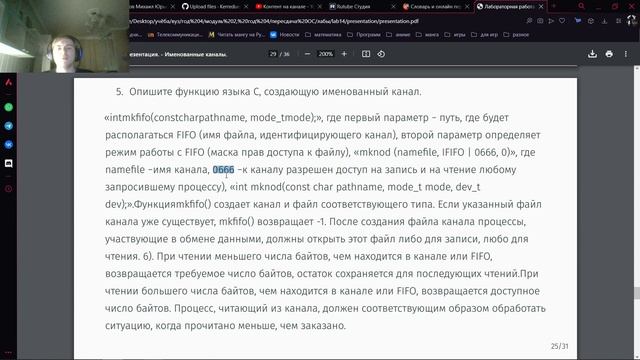
Task: Click the snapshot camera icon in address bar
Action: pyautogui.click(x=540, y=21)
